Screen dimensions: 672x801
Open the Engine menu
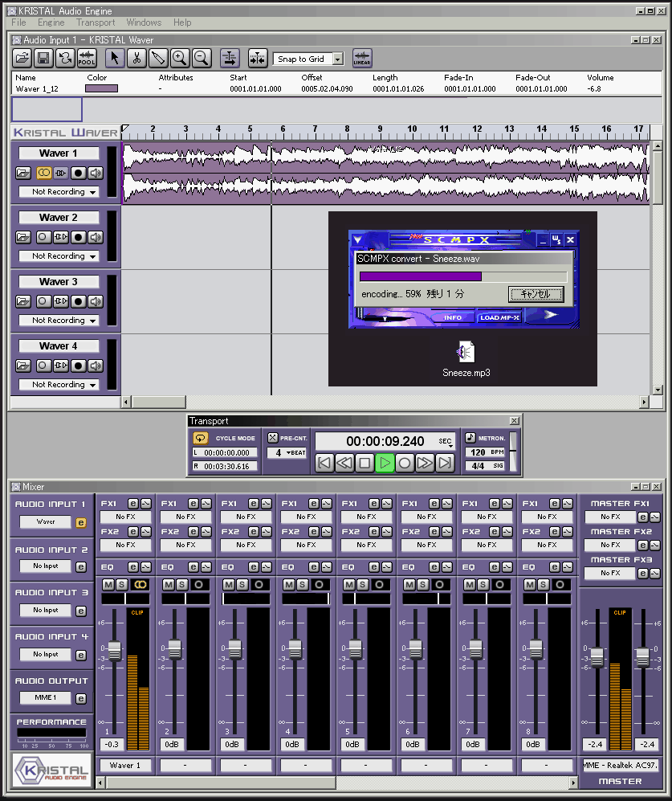click(x=51, y=22)
